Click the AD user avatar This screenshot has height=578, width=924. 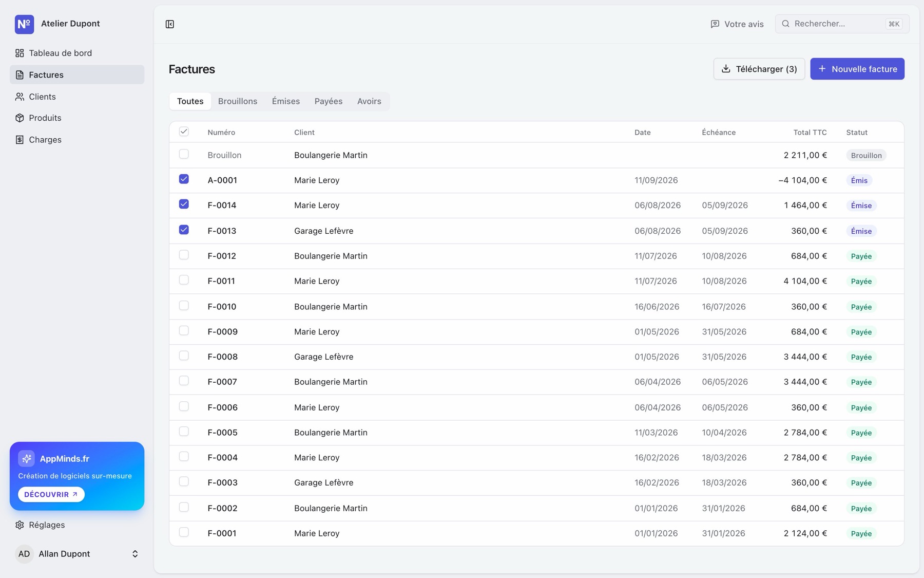click(24, 554)
